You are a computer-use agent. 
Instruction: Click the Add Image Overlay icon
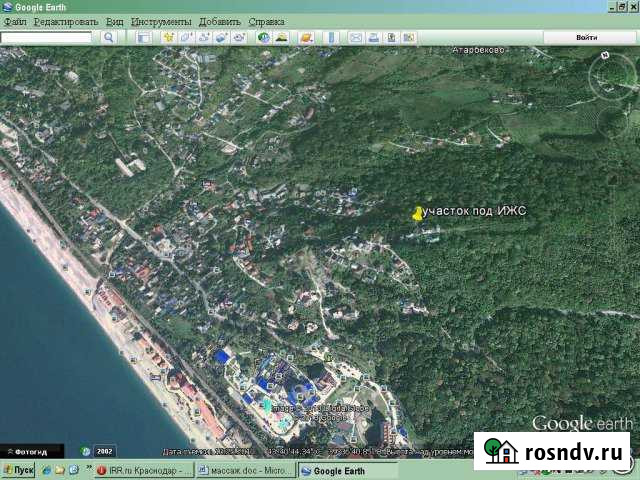click(x=220, y=37)
